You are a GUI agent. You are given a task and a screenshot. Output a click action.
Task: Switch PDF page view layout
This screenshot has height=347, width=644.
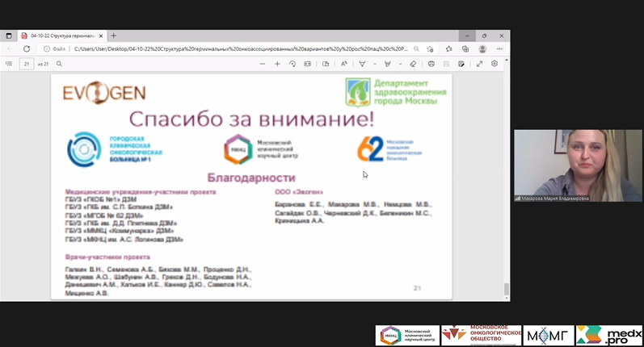click(326, 64)
